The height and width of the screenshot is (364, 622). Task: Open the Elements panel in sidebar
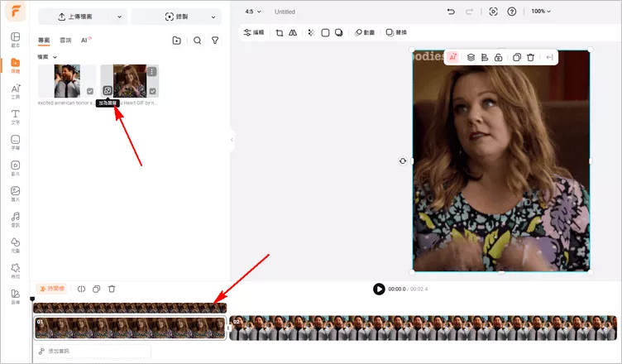[x=16, y=246]
